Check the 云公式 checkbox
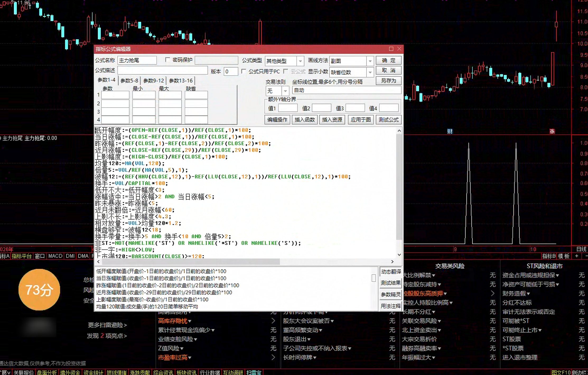The image size is (588, 375). coord(286,71)
